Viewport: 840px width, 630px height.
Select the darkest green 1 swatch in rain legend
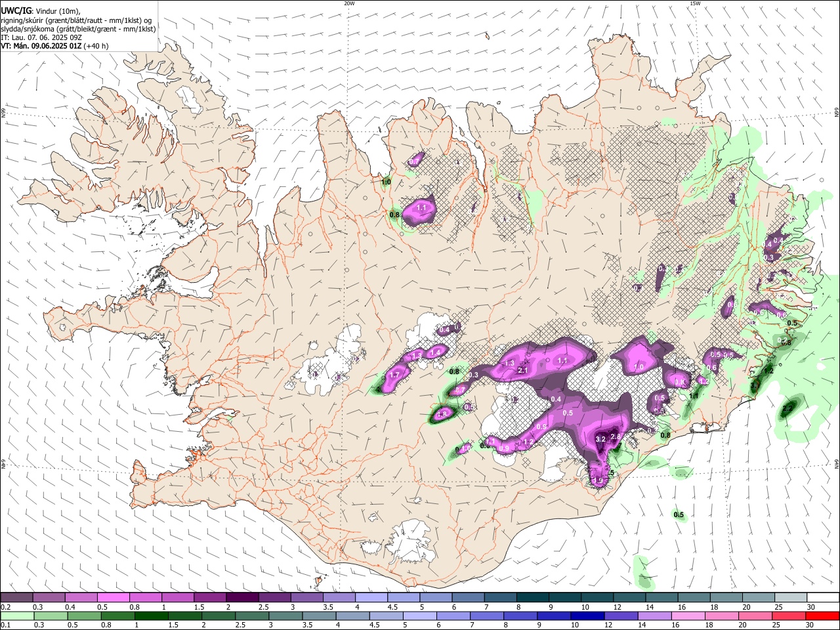(151, 616)
